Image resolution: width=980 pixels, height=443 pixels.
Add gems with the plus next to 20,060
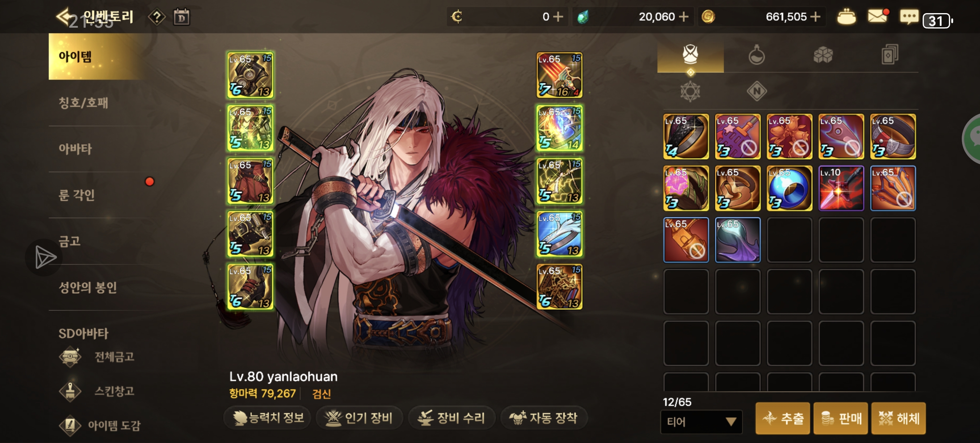[x=684, y=17]
